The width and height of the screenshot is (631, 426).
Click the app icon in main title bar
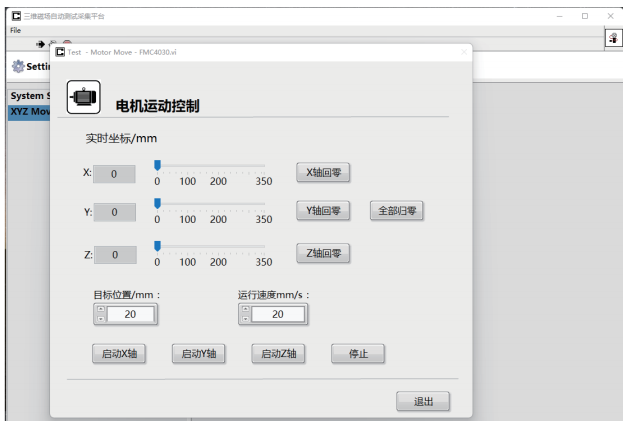15,16
